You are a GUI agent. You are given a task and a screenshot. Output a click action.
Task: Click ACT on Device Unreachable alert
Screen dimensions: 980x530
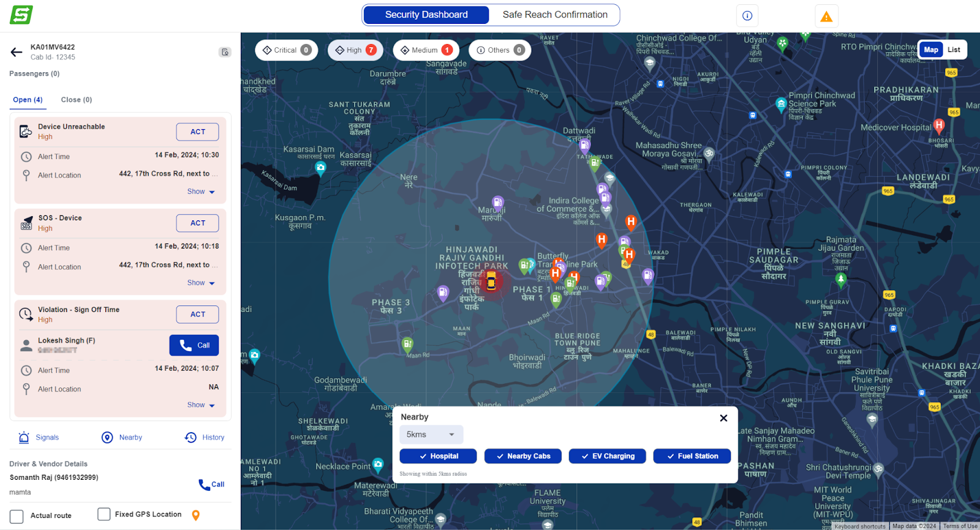pyautogui.click(x=197, y=132)
